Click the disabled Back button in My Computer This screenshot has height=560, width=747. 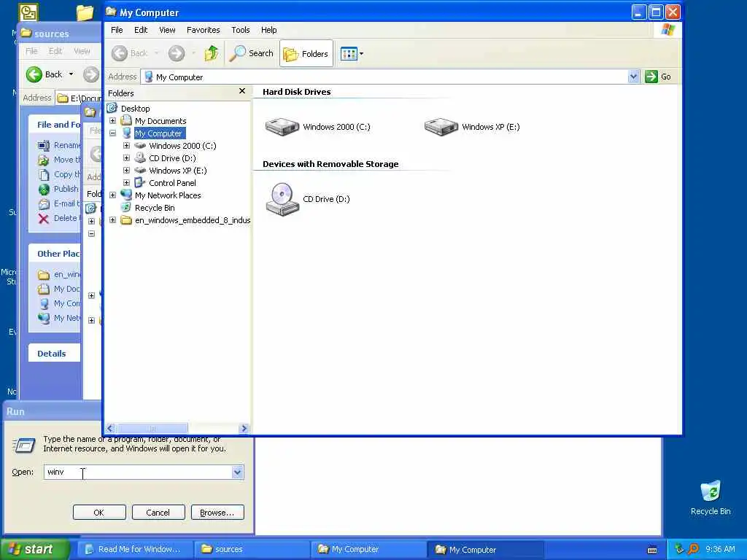pyautogui.click(x=130, y=53)
